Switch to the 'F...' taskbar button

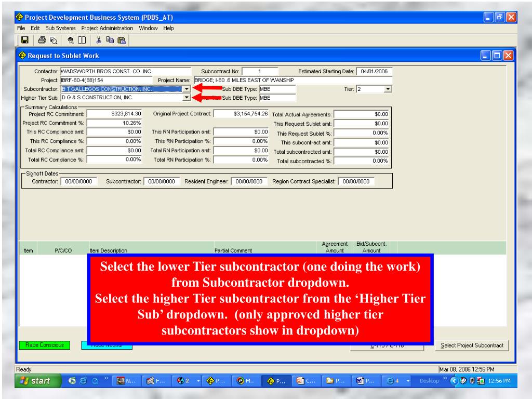pyautogui.click(x=156, y=381)
